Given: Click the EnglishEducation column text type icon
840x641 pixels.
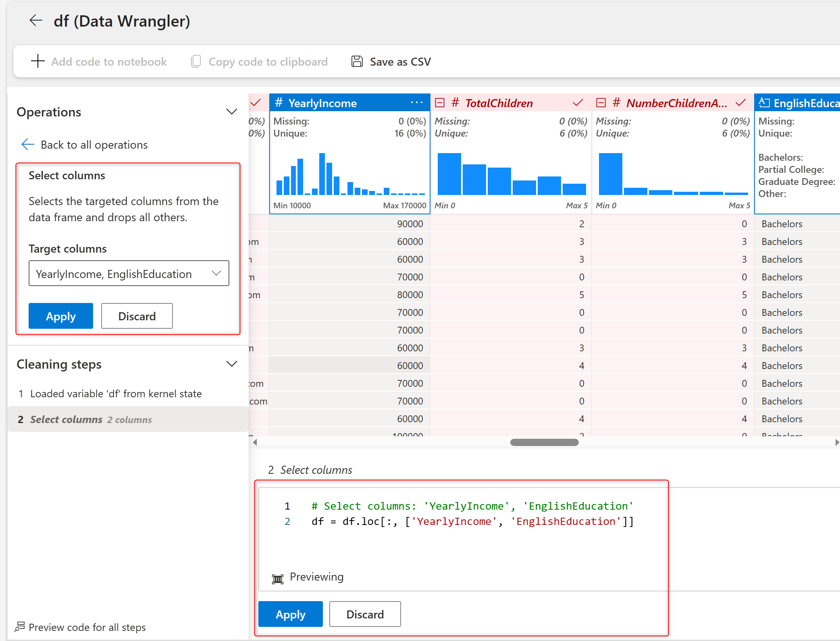Looking at the screenshot, I should click(764, 103).
